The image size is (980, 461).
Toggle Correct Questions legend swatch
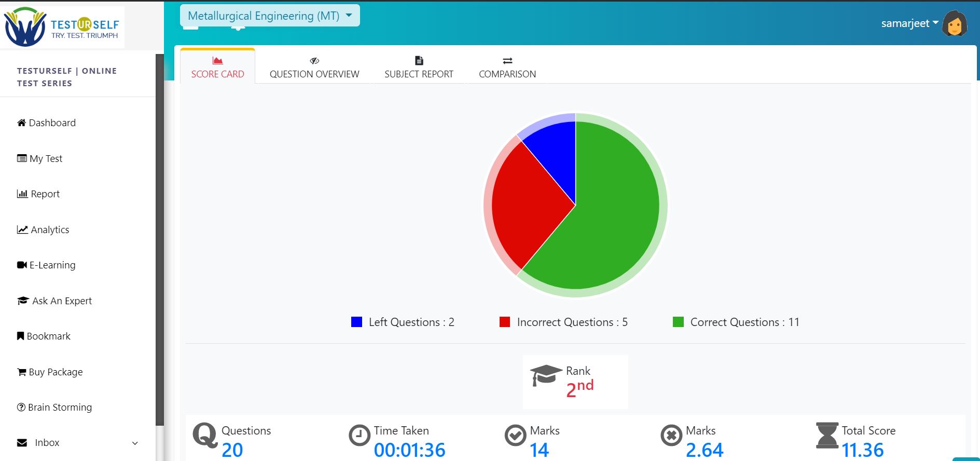(x=678, y=322)
